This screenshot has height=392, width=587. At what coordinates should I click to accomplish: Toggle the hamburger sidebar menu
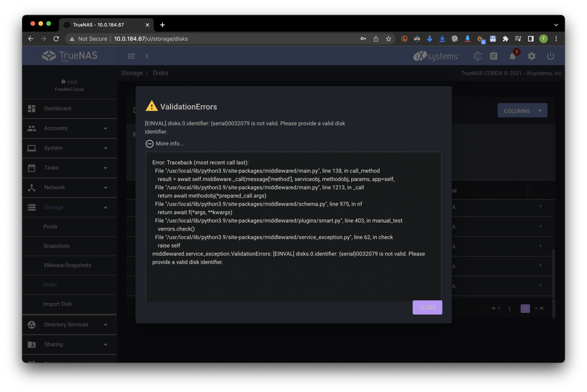tap(131, 56)
